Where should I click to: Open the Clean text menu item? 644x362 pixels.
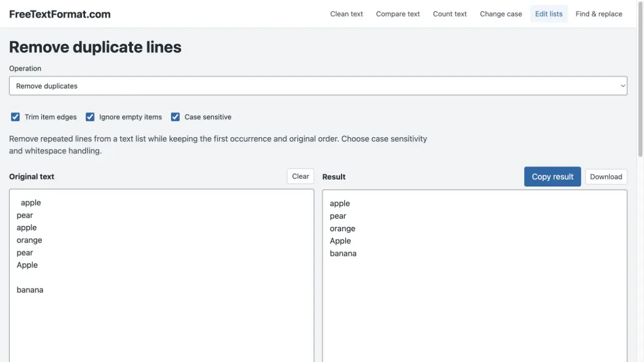coord(347,14)
